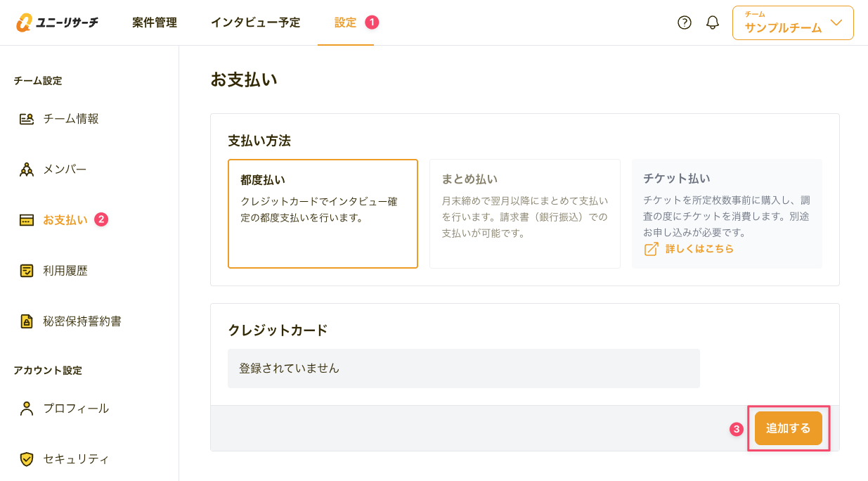Open the 案件管理 tab
This screenshot has height=481, width=868.
pos(155,23)
